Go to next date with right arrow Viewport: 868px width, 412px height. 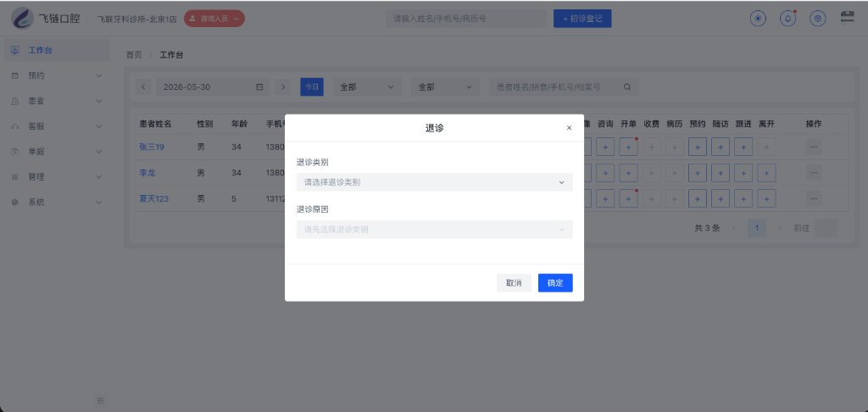283,87
